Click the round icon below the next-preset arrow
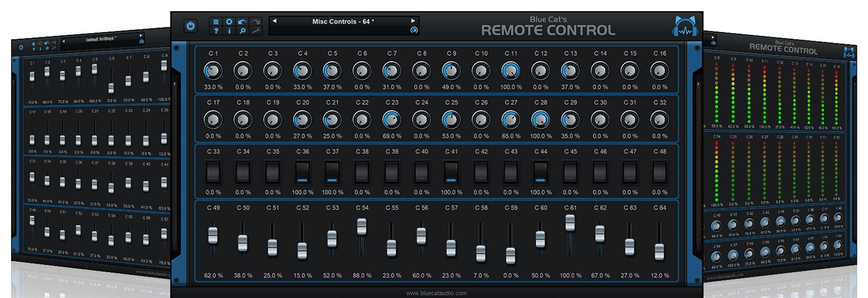The height and width of the screenshot is (298, 868). (x=414, y=30)
